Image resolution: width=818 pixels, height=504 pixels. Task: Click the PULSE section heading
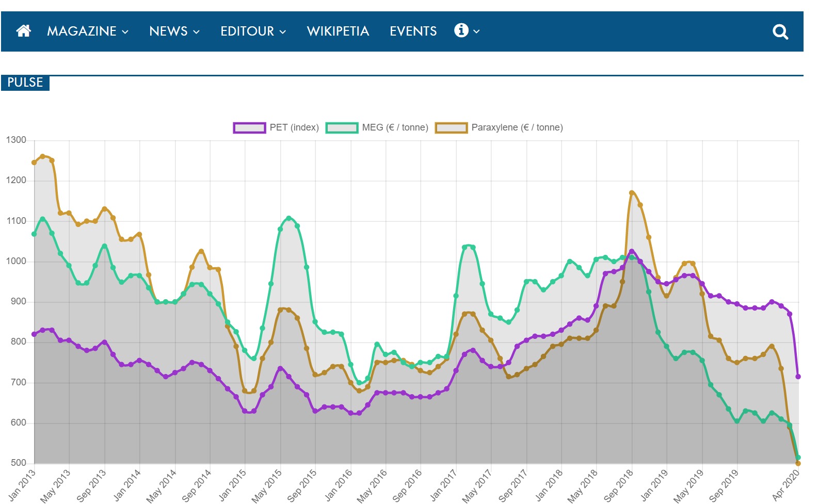25,83
